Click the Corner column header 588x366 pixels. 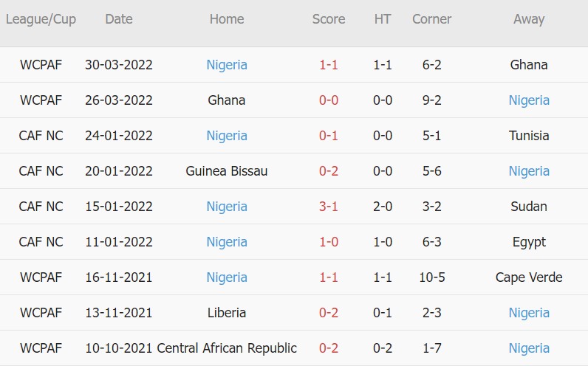431,20
